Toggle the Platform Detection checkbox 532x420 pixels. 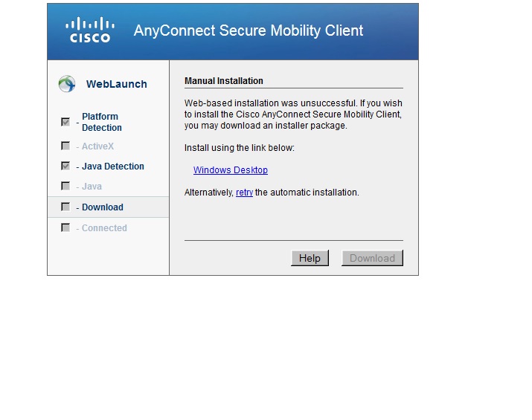click(x=65, y=122)
